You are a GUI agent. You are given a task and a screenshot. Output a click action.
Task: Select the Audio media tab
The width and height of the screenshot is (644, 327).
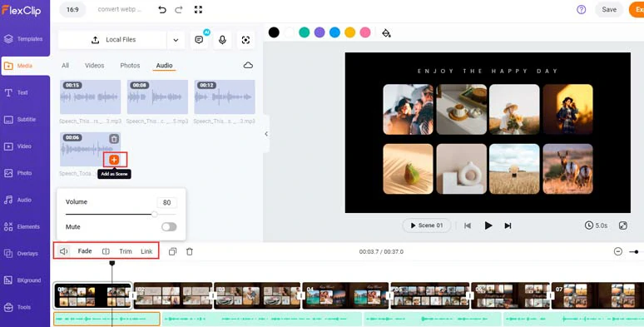coord(164,66)
